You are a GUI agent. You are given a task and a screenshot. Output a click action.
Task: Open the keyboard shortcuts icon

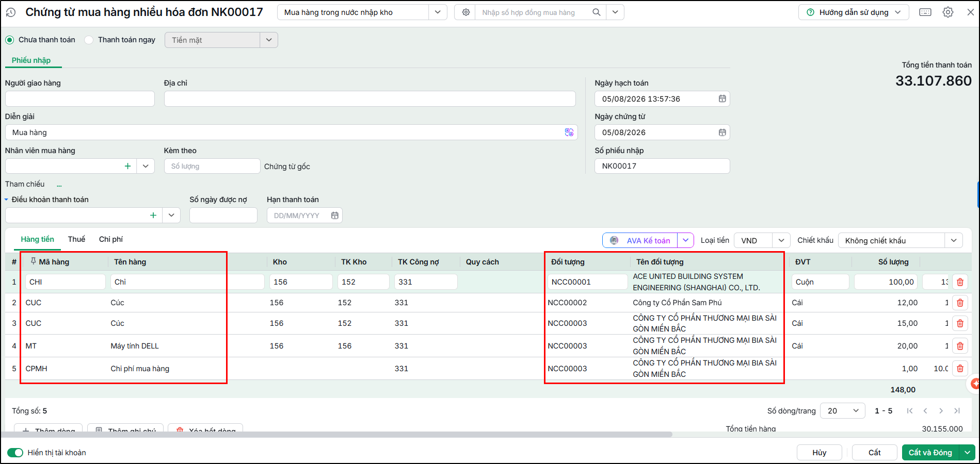click(925, 12)
